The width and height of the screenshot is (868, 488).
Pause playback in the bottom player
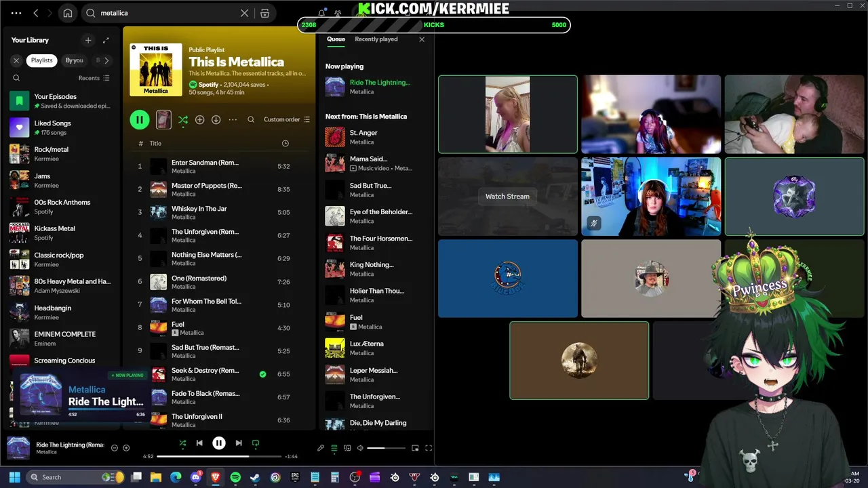click(219, 443)
